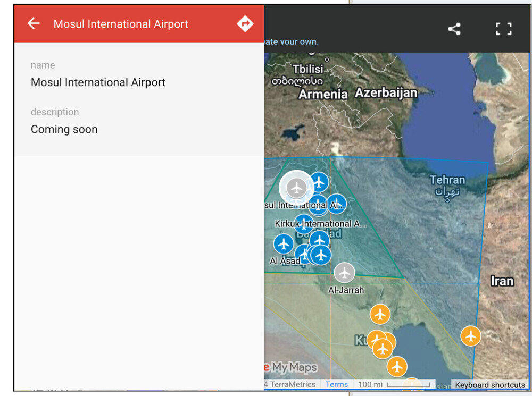Enter fullscreen map view
The image size is (532, 396).
(503, 29)
